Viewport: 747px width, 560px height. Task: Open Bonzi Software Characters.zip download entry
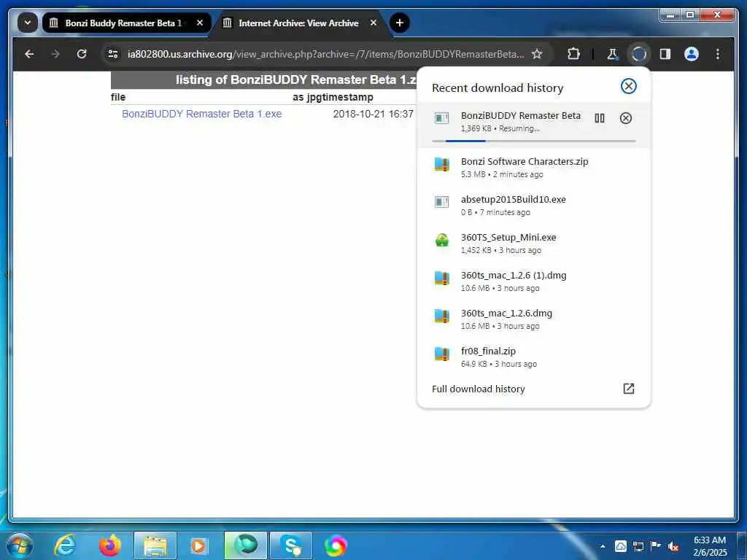(x=533, y=167)
